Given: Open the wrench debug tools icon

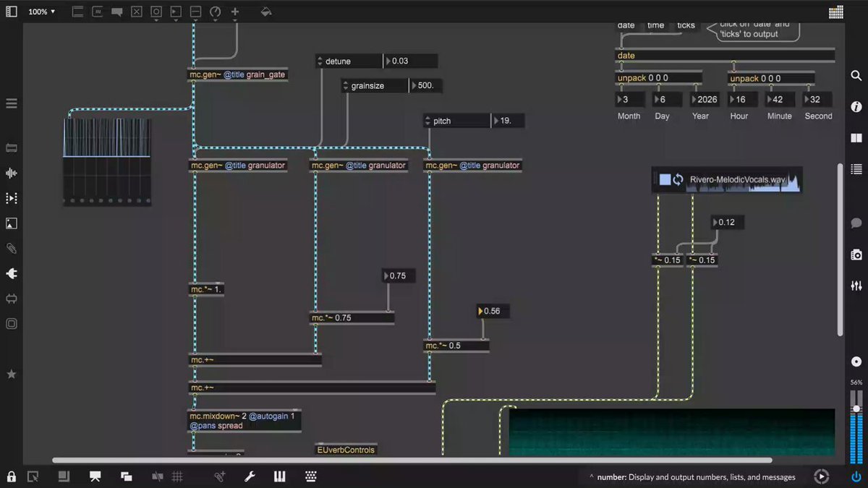Looking at the screenshot, I should [250, 476].
